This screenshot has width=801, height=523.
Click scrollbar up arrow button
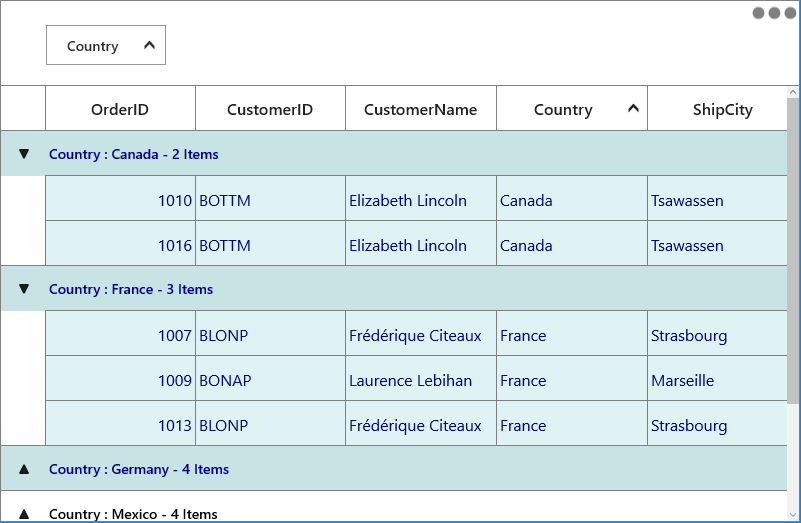coord(793,92)
